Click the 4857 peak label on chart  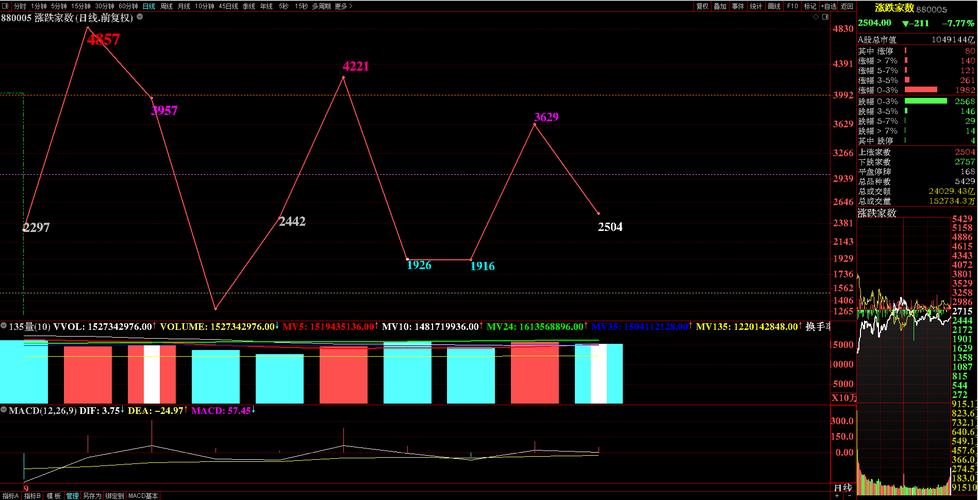[x=103, y=40]
